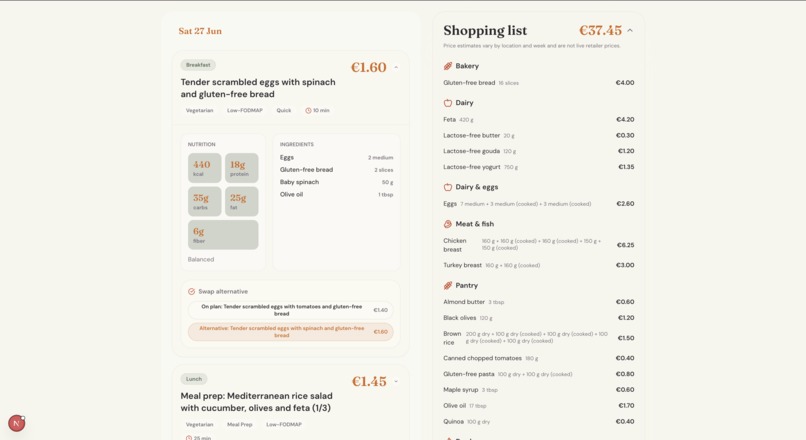This screenshot has height=440, width=806.
Task: Click the shopping list total €37.45
Action: [600, 30]
